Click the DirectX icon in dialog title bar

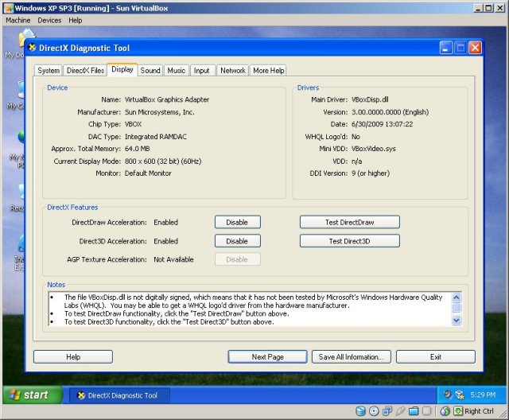tap(32, 48)
